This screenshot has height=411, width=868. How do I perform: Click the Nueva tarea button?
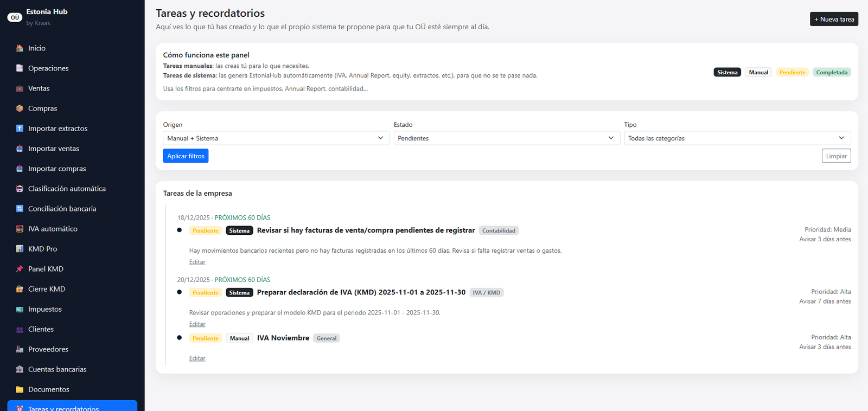[x=834, y=19]
